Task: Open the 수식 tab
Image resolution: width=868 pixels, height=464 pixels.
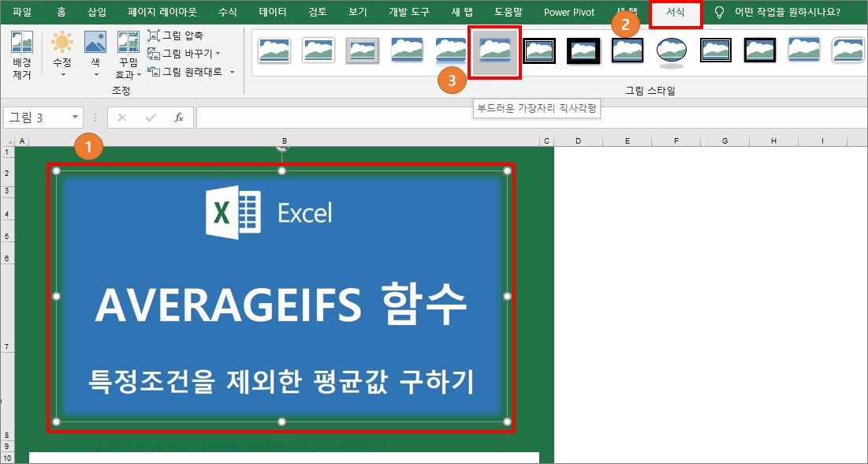Action: tap(228, 12)
